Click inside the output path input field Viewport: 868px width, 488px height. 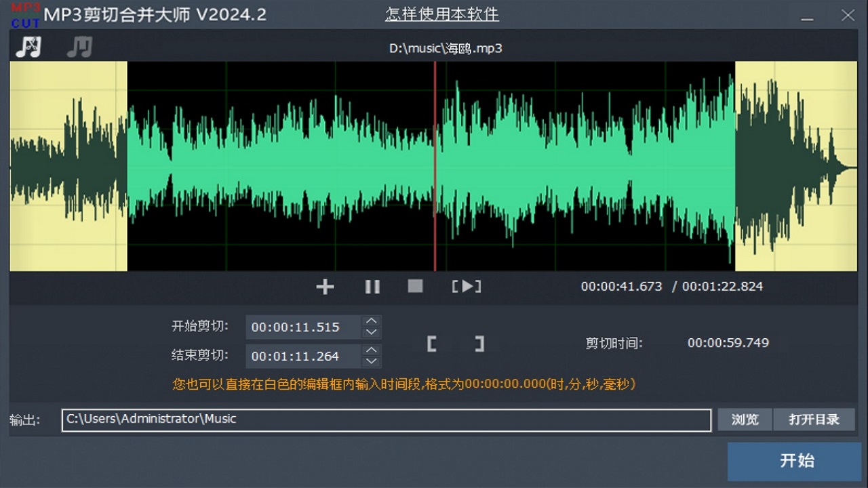coord(387,420)
